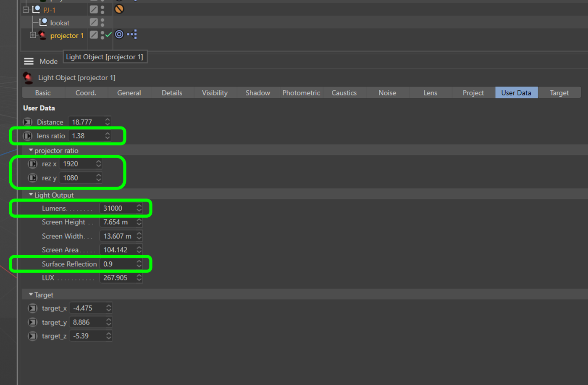Click the projector 1 light object icon
588x385 pixels.
coord(42,35)
